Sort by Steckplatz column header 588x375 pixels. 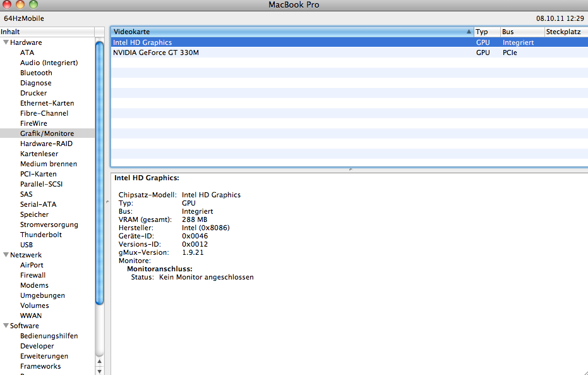click(x=567, y=32)
